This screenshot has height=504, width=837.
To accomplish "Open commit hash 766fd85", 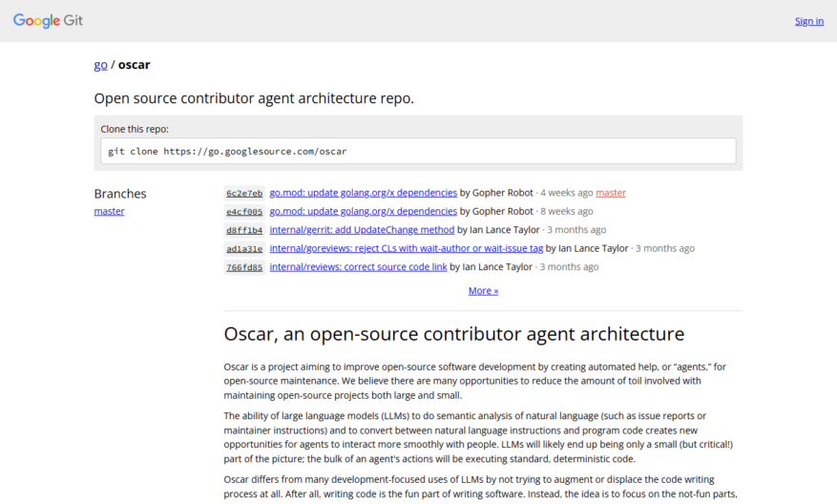I will (244, 267).
